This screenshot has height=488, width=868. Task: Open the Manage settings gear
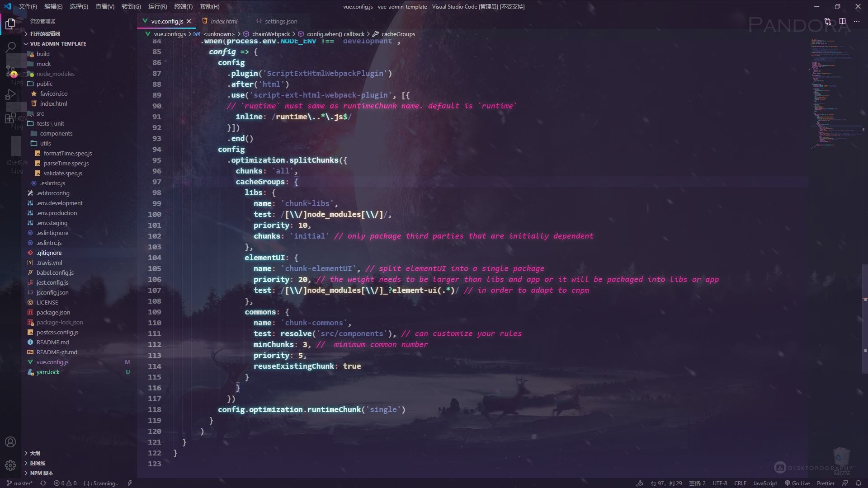click(10, 465)
